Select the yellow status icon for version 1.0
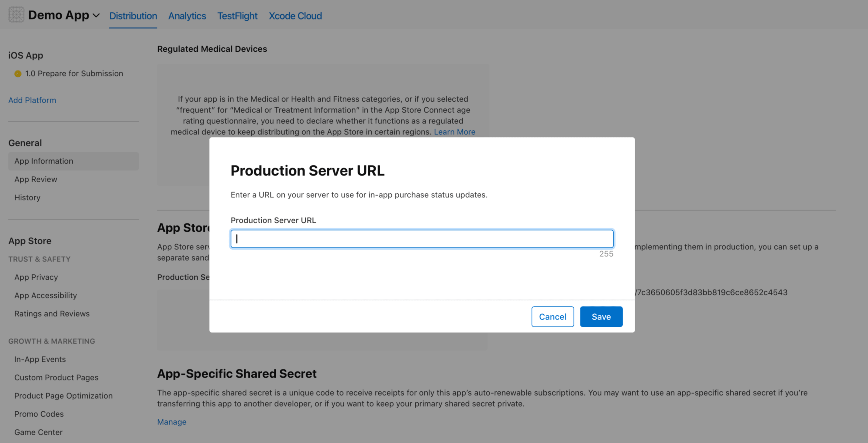Screen dimensions: 868x443 pos(18,74)
